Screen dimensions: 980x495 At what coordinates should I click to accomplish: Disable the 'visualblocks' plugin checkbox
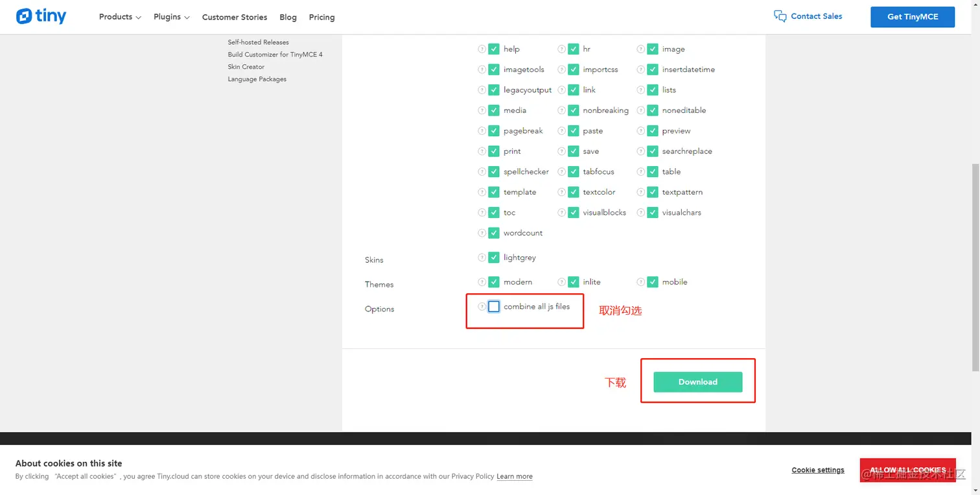574,212
